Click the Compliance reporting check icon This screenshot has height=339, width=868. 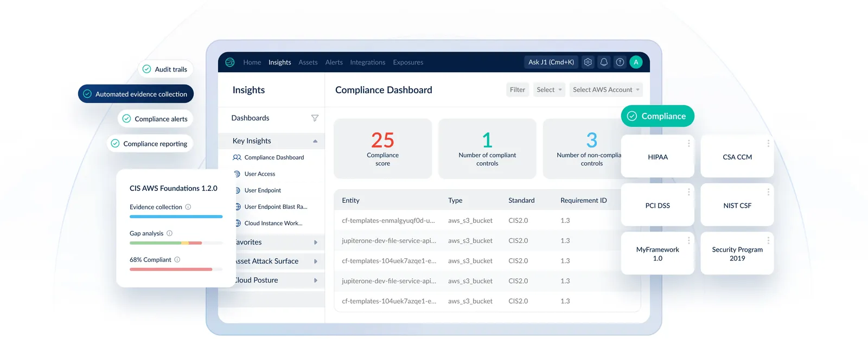click(x=115, y=144)
